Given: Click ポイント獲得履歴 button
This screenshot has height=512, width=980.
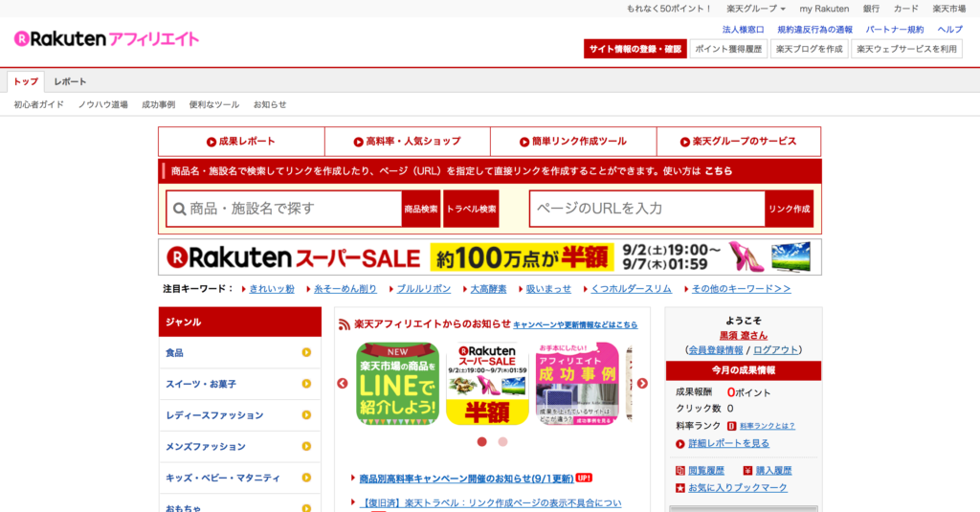Looking at the screenshot, I should 728,49.
